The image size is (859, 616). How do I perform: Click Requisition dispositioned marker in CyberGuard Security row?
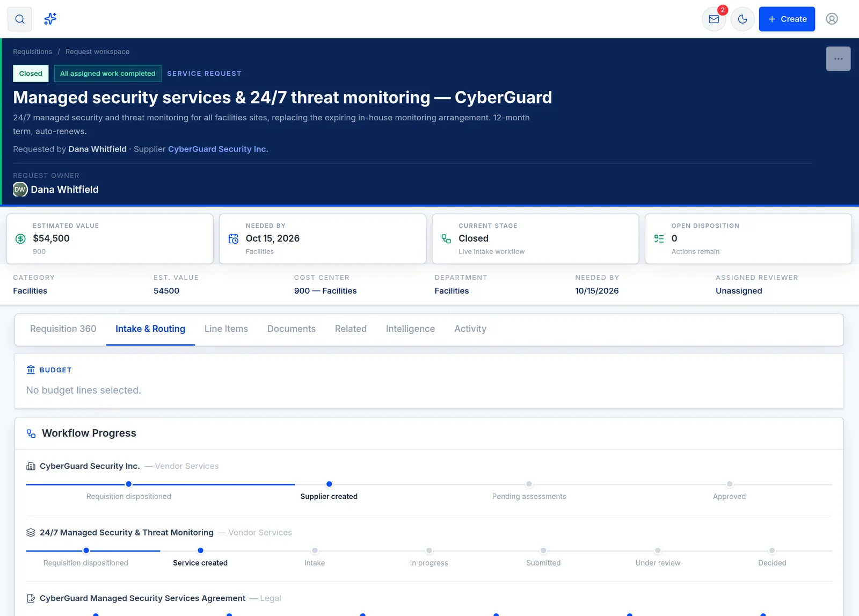129,484
